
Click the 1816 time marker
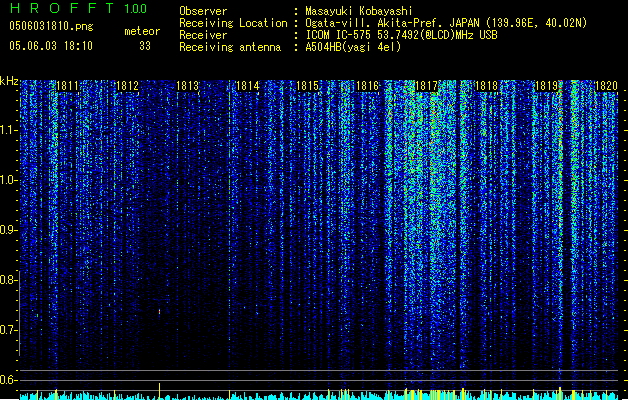pos(367,86)
